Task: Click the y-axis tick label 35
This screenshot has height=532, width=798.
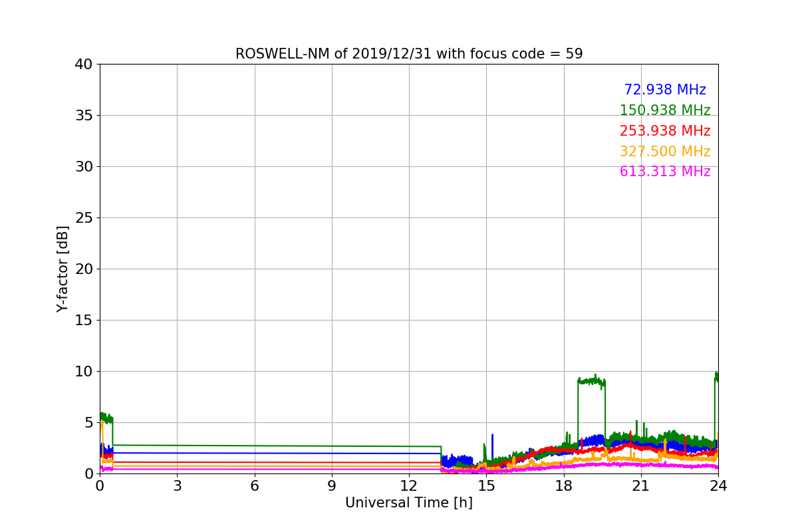Action: [84, 116]
